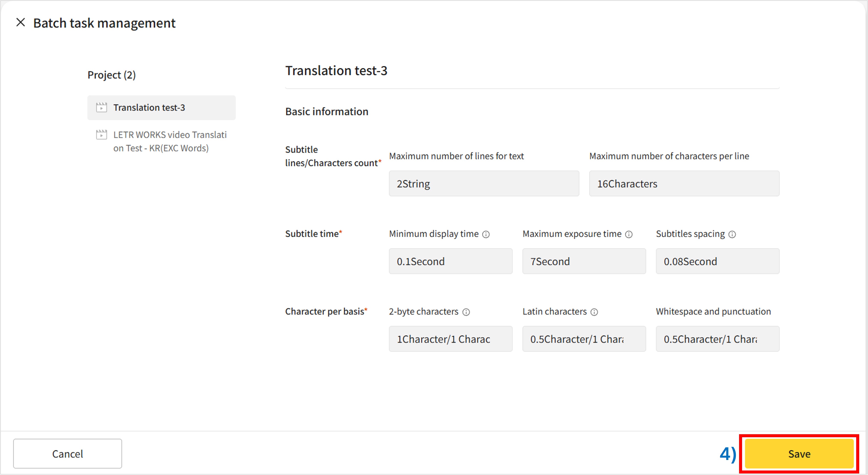Click the Minimum display time 0.1Second field

pyautogui.click(x=451, y=261)
